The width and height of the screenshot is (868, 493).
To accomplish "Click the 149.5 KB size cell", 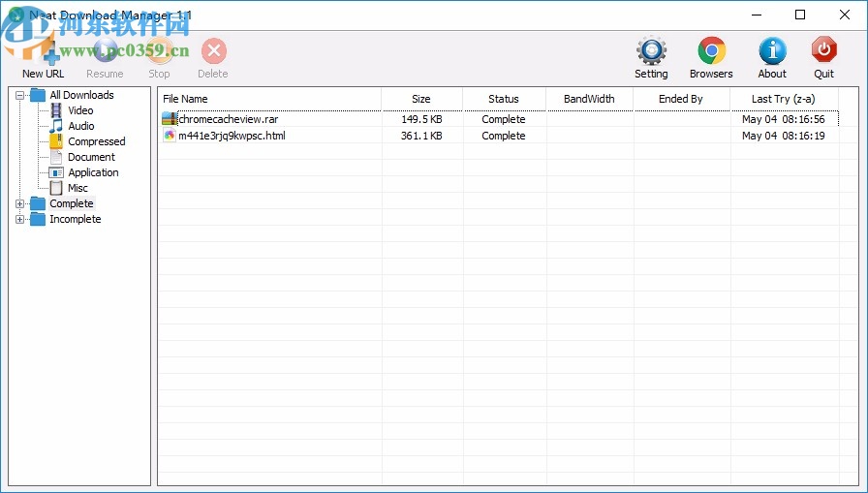I will [x=421, y=119].
